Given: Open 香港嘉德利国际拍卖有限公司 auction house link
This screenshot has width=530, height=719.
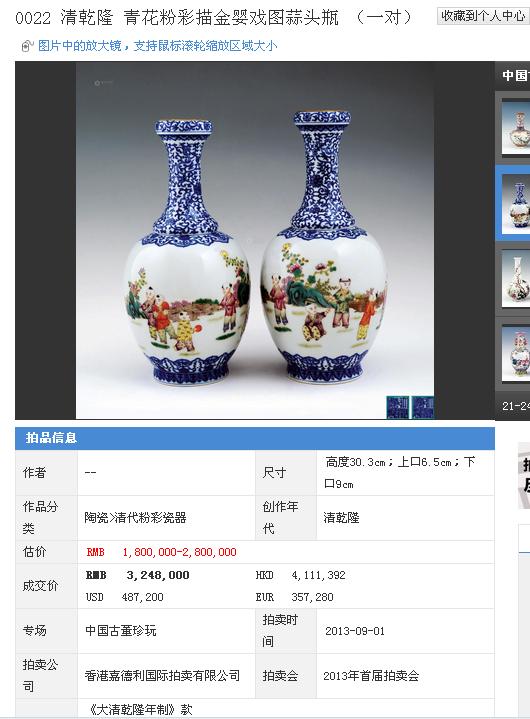Looking at the screenshot, I should point(162,675).
